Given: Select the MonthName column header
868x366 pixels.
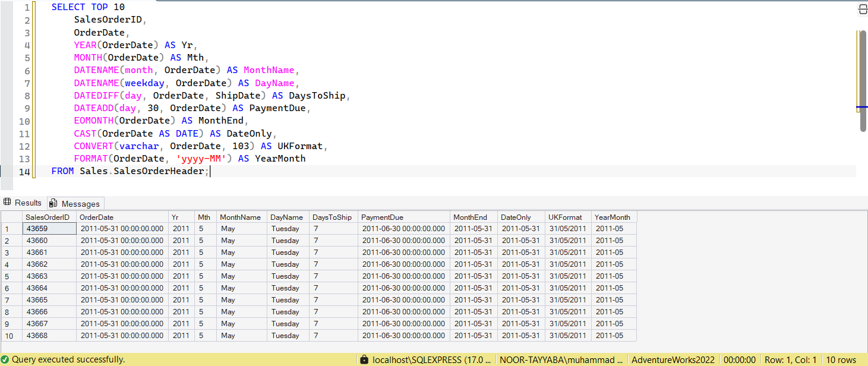Looking at the screenshot, I should (x=241, y=217).
